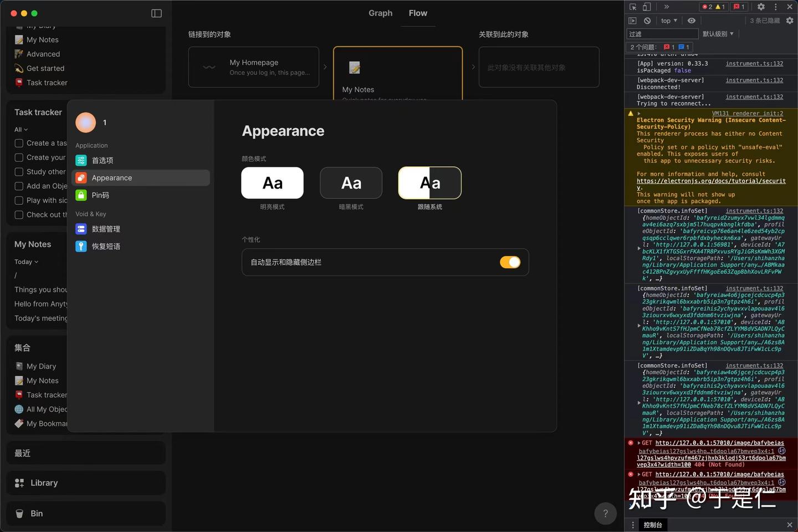The width and height of the screenshot is (798, 532).
Task: Select the Appearance settings icon
Action: (81, 178)
